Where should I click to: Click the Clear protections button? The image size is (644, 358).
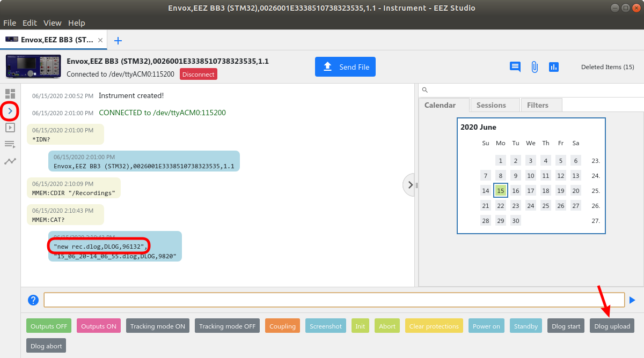click(x=434, y=326)
